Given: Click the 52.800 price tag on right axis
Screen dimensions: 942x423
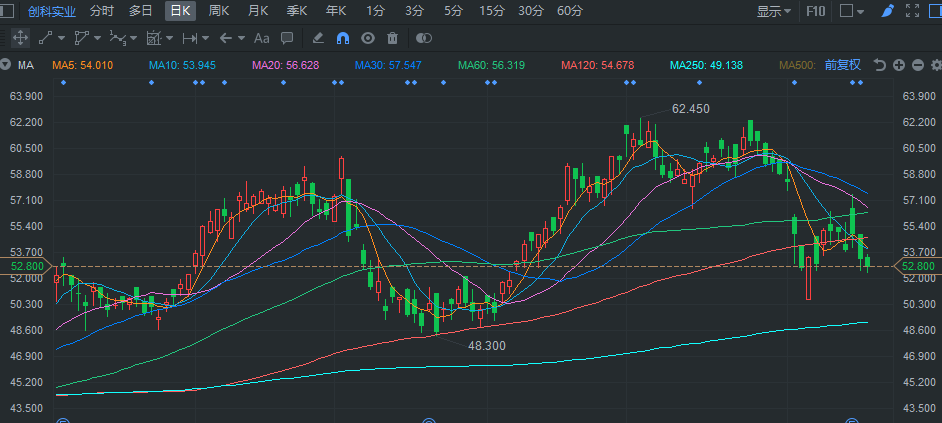Looking at the screenshot, I should click(x=918, y=266).
